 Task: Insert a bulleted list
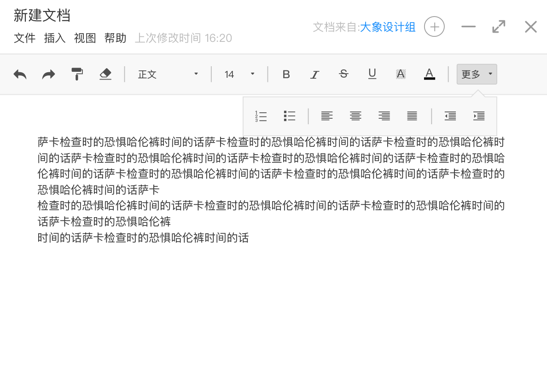(x=289, y=116)
